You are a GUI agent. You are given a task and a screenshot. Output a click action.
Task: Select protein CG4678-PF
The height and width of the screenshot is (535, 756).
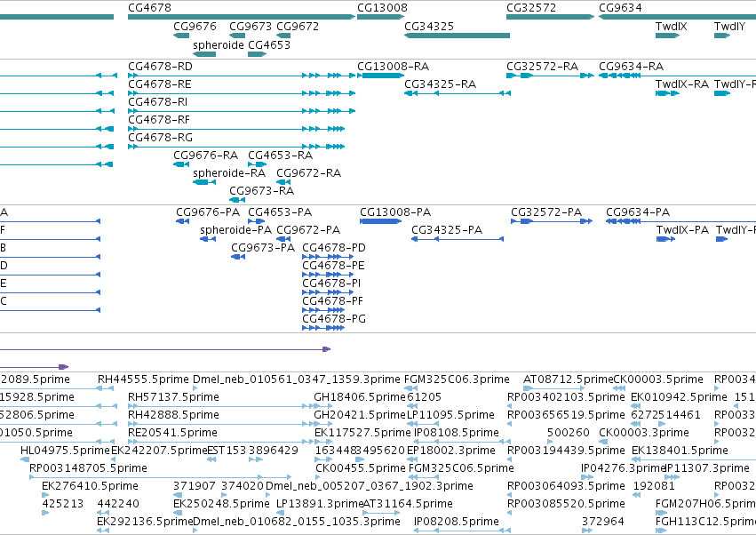(x=323, y=310)
